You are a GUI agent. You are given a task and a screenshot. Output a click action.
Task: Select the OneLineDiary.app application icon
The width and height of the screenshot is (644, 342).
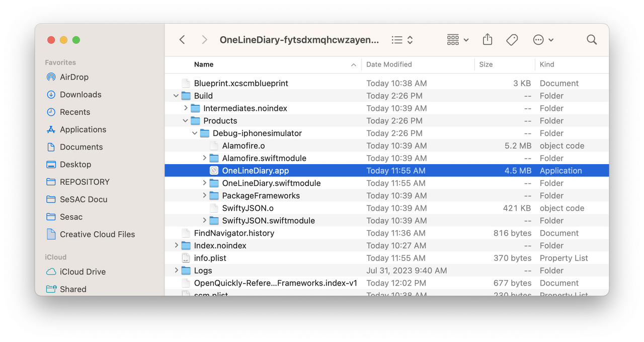(x=214, y=171)
